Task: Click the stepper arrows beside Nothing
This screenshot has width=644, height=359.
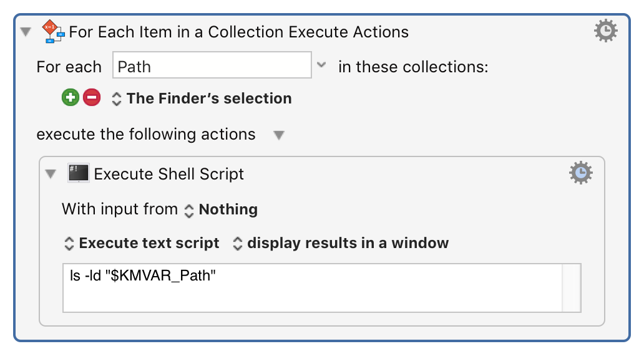Action: pos(189,210)
